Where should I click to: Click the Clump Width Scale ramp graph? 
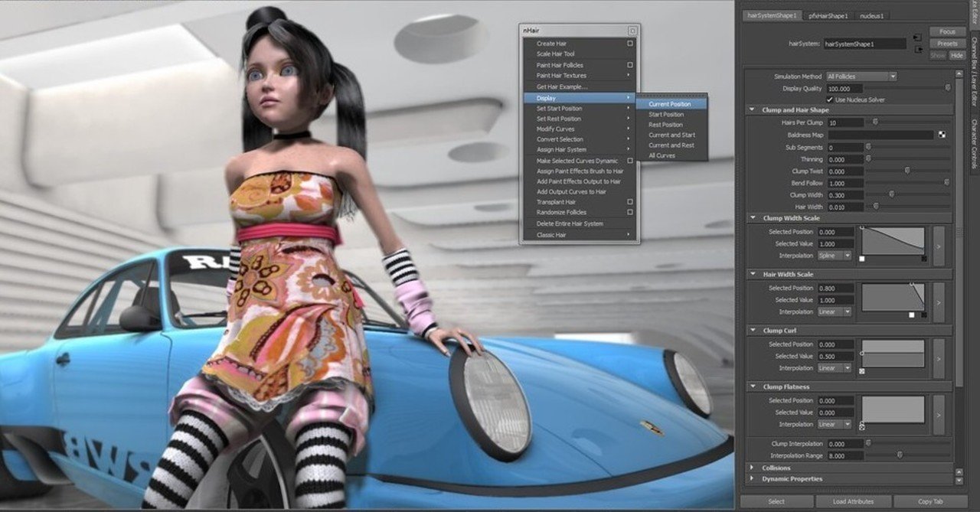click(893, 242)
